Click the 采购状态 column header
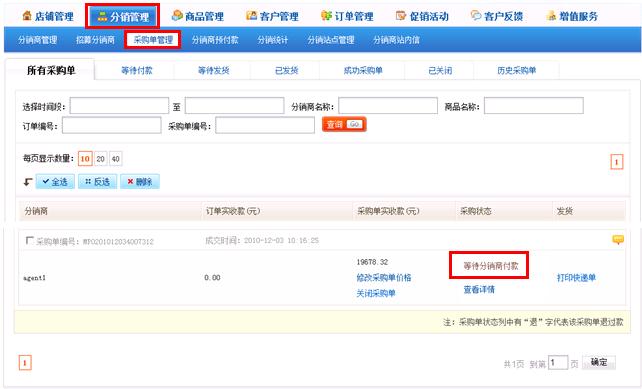This screenshot has height=389, width=642. 475,211
